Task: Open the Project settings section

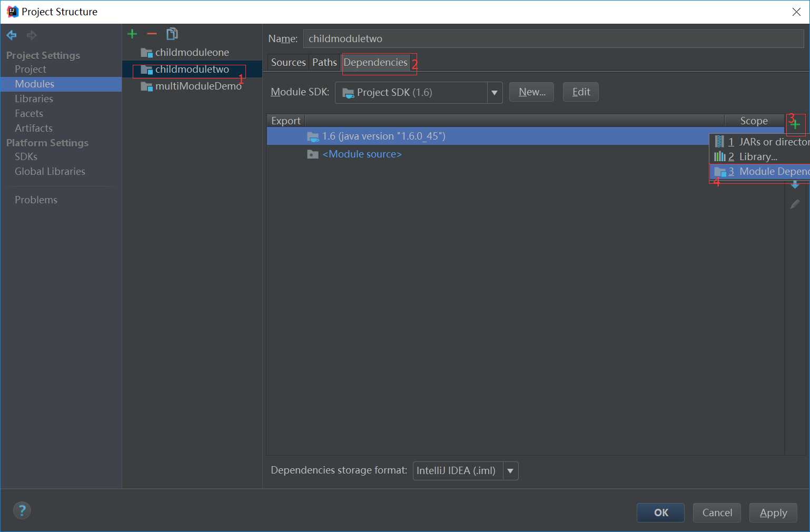Action: 31,69
